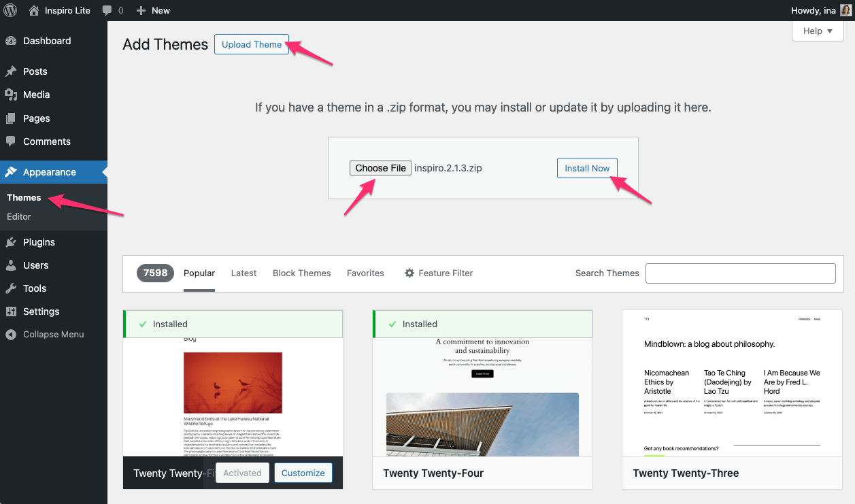855x504 pixels.
Task: Collapse the admin sidebar menu
Action: click(53, 334)
